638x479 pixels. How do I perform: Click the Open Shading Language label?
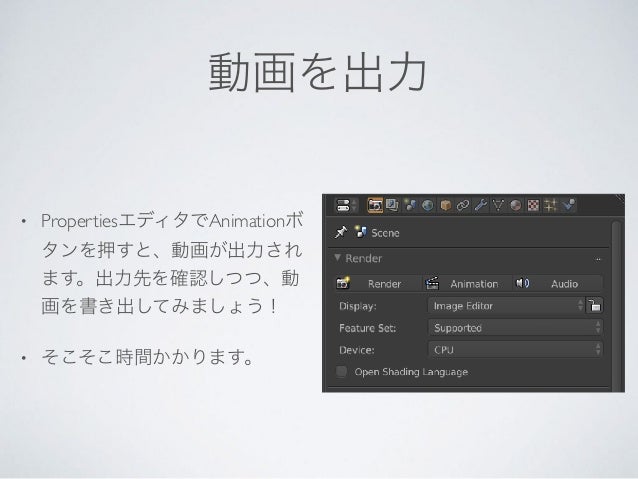click(x=411, y=372)
